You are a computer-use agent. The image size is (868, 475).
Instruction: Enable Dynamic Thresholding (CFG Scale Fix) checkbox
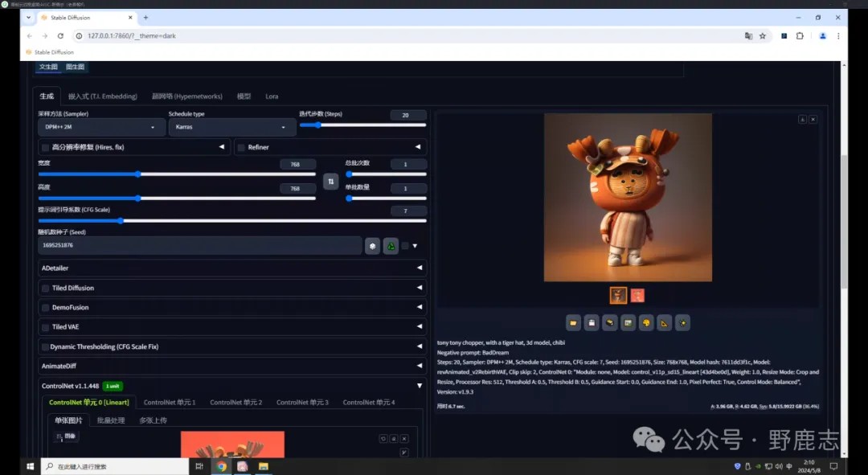coord(45,346)
